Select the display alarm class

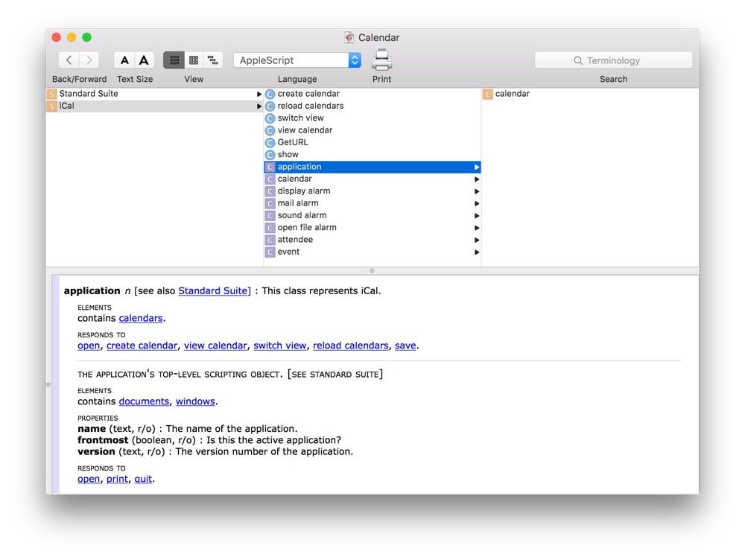click(372, 191)
